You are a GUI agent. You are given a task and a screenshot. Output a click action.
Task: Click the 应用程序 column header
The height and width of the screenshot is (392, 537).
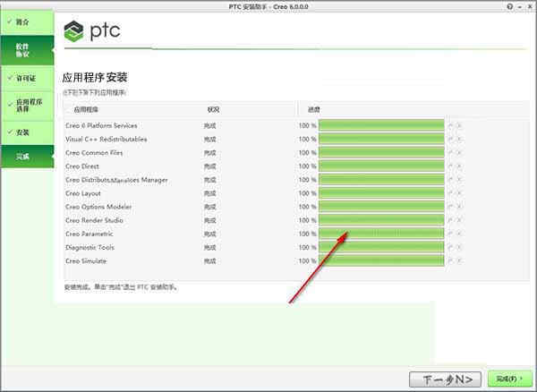coord(86,110)
